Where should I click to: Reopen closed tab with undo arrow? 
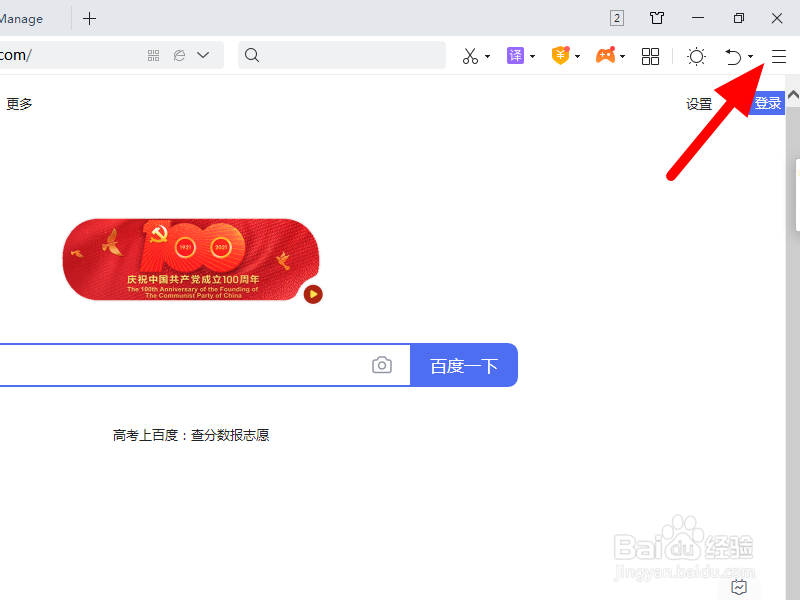point(732,57)
